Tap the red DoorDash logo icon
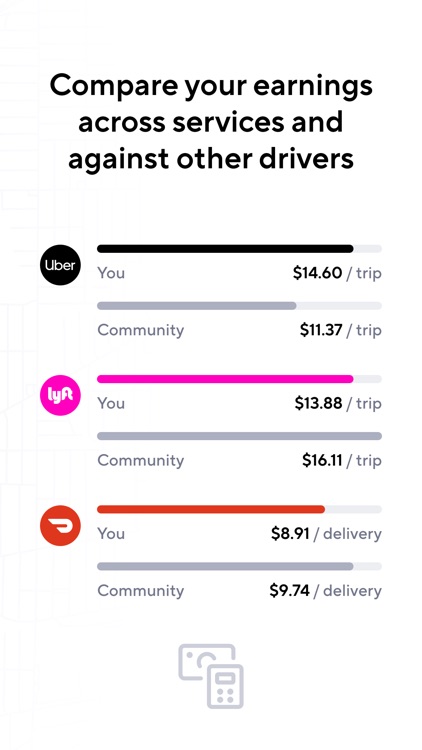 (60, 526)
